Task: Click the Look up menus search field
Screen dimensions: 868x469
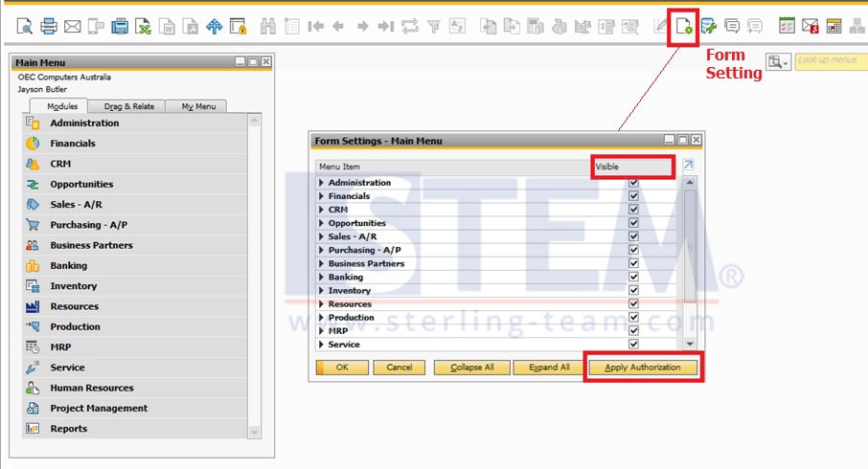Action: [x=832, y=61]
